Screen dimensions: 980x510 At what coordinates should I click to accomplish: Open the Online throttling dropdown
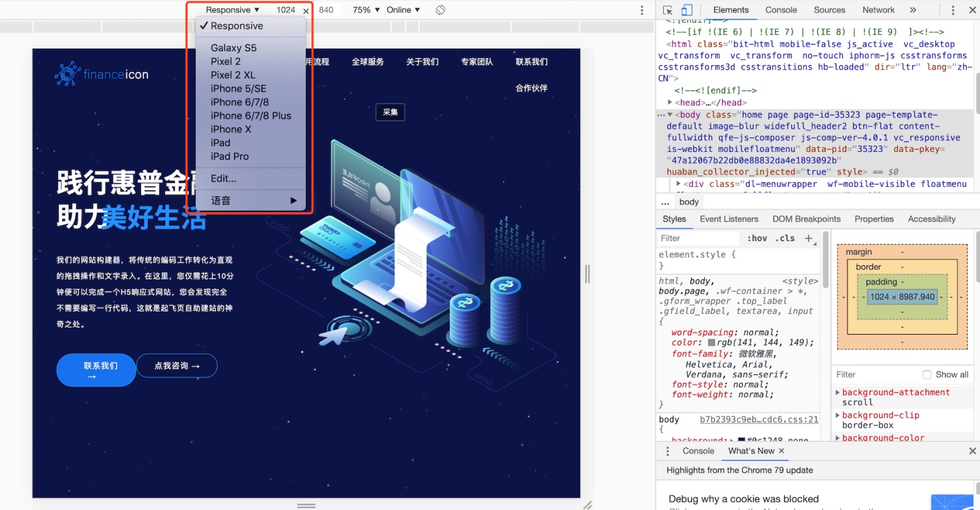coord(403,10)
